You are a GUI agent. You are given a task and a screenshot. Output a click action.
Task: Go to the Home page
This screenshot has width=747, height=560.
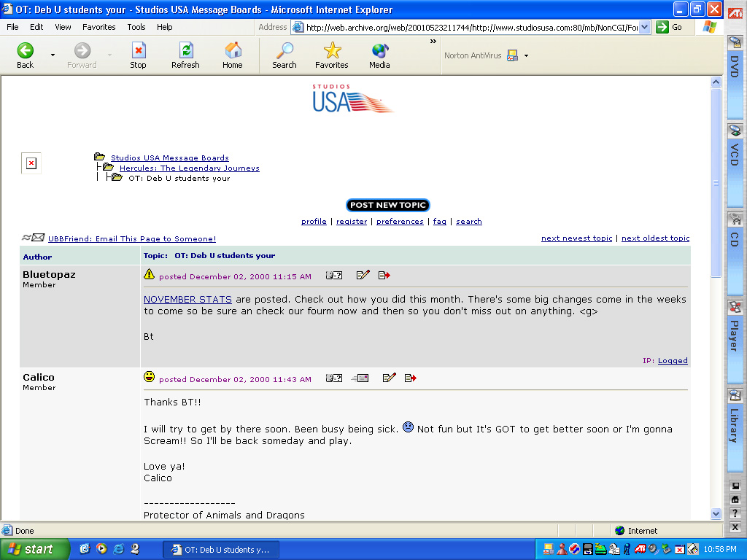(233, 55)
